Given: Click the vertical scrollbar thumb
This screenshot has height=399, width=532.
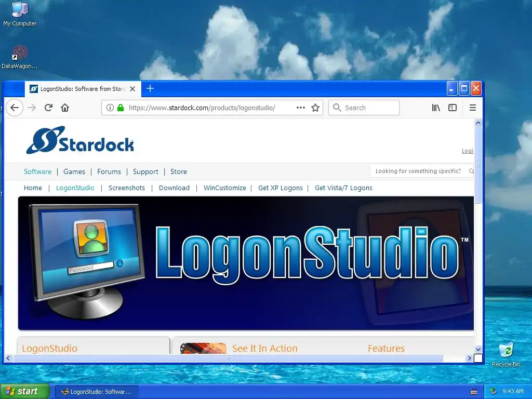Looking at the screenshot, I should click(x=478, y=165).
